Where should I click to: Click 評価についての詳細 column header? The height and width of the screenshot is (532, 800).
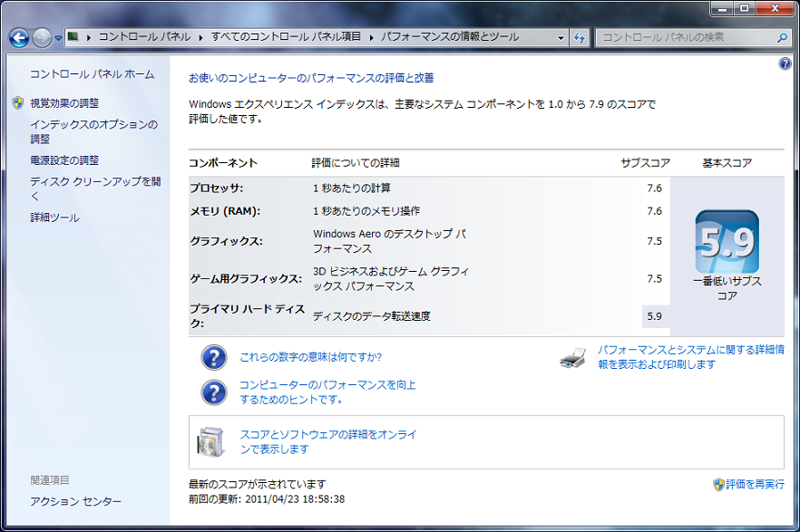click(356, 163)
